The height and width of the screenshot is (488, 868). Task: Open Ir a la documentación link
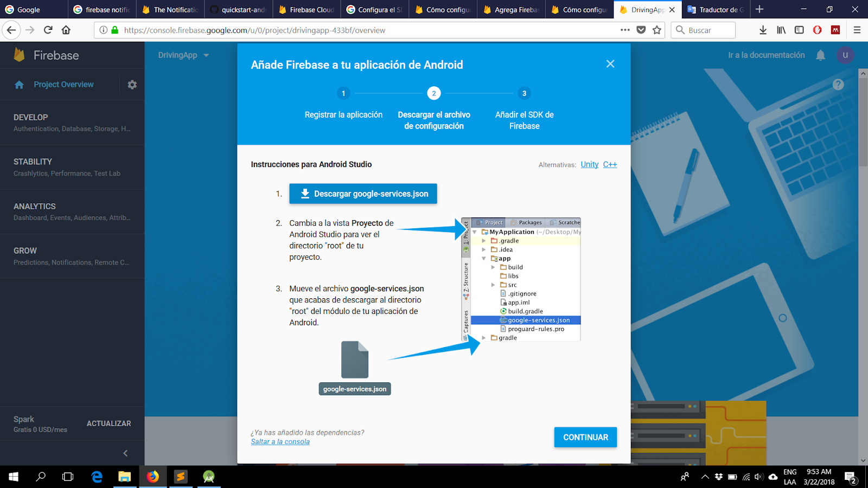click(767, 55)
